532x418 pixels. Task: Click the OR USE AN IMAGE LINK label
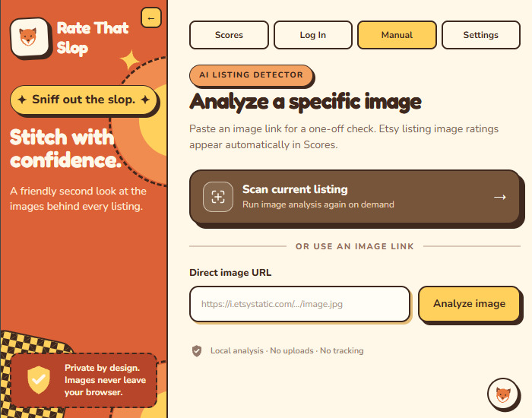pos(355,246)
